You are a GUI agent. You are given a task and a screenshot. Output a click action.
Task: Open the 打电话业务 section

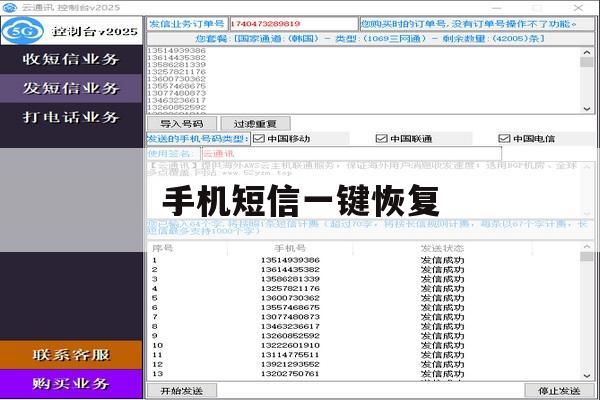click(x=71, y=117)
